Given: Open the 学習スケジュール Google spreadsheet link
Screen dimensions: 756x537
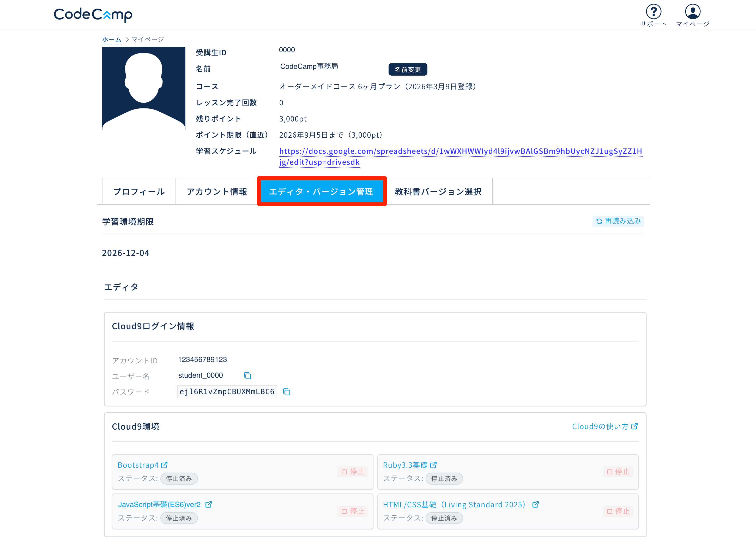Looking at the screenshot, I should click(x=460, y=156).
